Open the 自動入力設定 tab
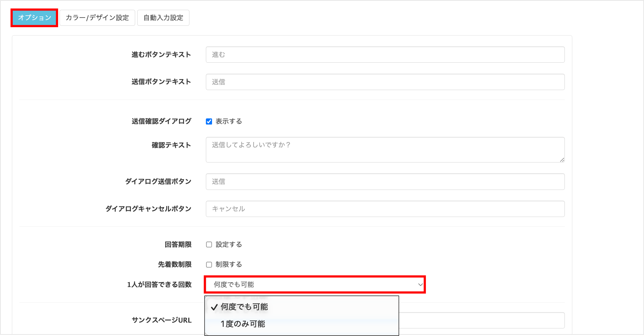The height and width of the screenshot is (336, 644). 163,17
